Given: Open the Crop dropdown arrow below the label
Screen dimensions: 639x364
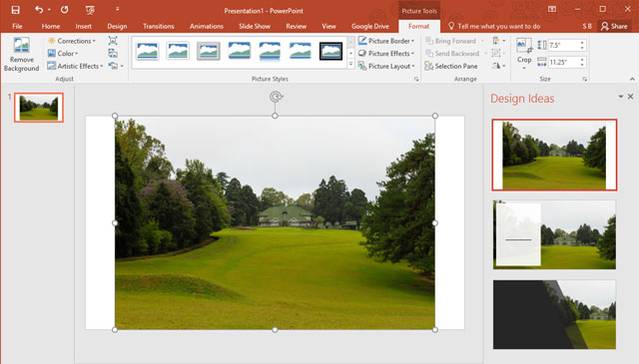Looking at the screenshot, I should [524, 68].
